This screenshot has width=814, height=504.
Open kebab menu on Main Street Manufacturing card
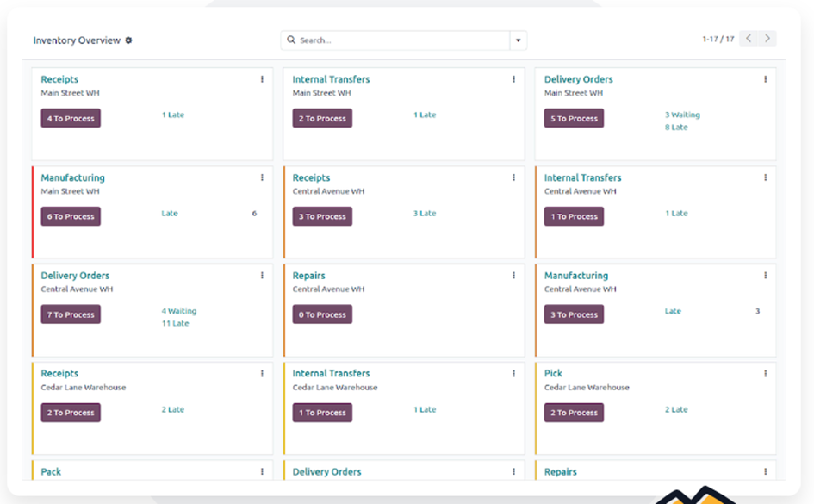(x=262, y=177)
